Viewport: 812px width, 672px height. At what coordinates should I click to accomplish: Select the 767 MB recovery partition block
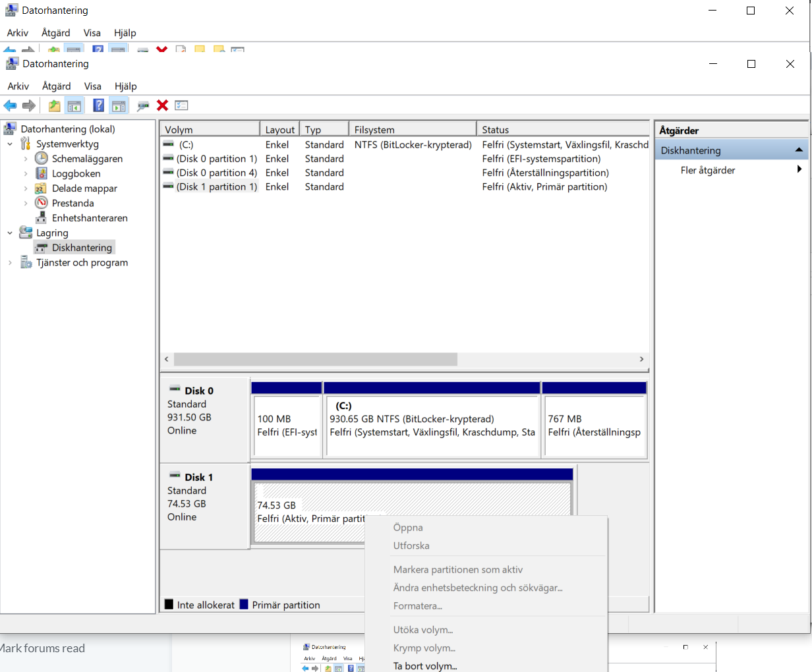[x=594, y=420]
